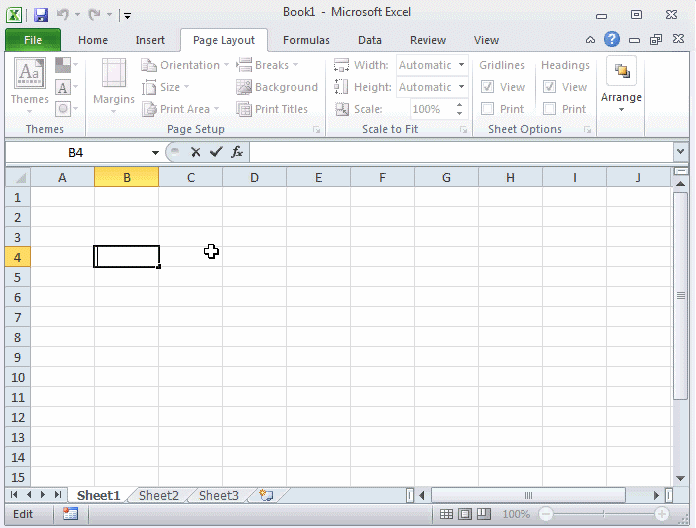Click the Save icon in Quick Access Toolbar
696x528 pixels.
tap(41, 15)
